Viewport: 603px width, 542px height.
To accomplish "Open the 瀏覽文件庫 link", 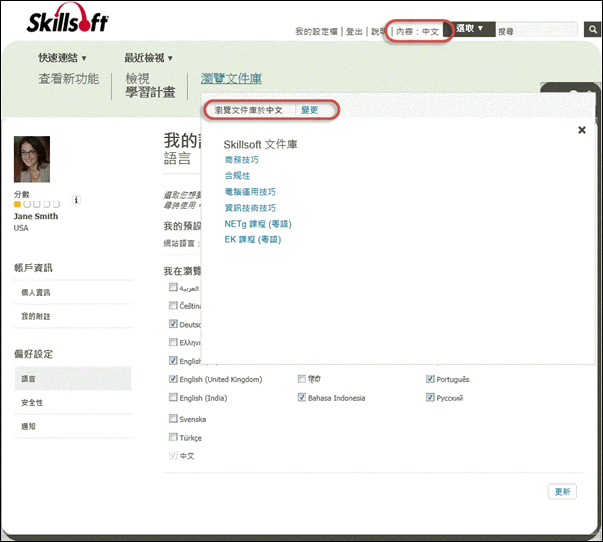I will [231, 79].
